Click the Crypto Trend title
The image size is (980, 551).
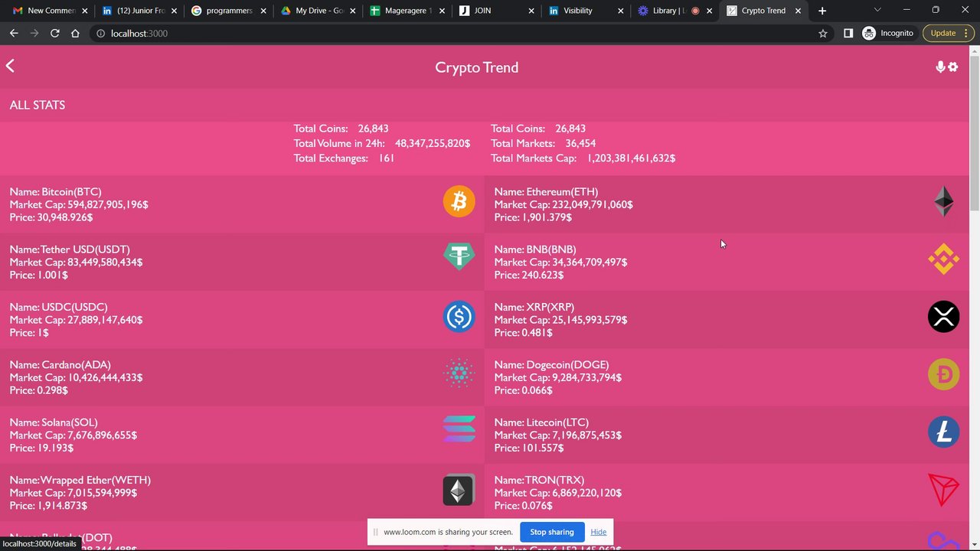(x=477, y=67)
